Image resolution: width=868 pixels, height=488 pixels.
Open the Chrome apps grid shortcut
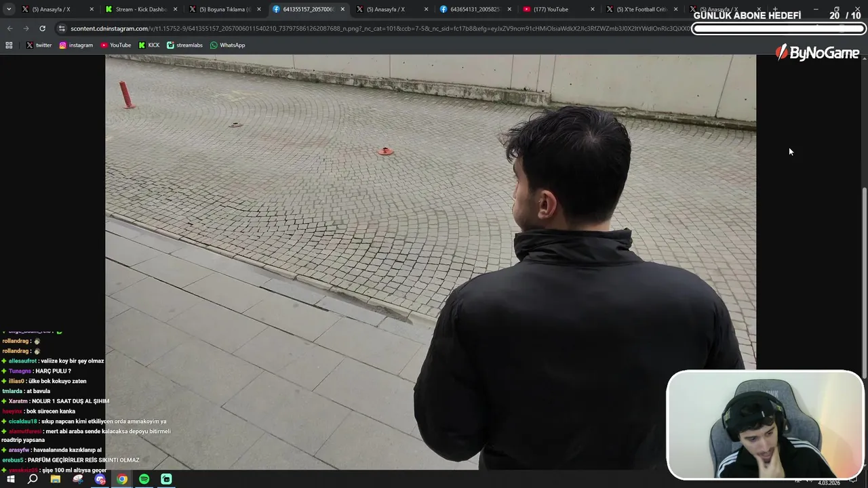point(9,45)
